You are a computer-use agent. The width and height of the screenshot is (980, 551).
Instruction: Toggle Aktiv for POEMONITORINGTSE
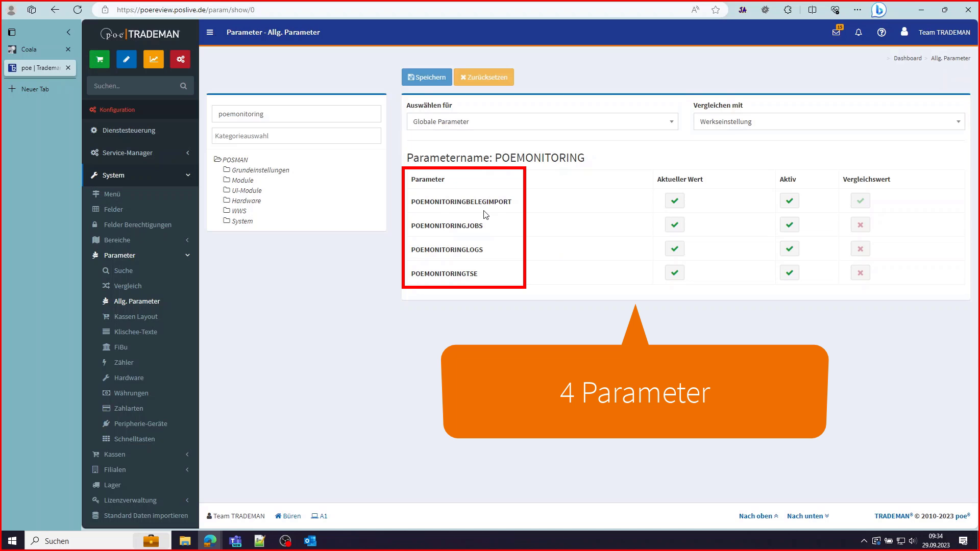point(790,272)
